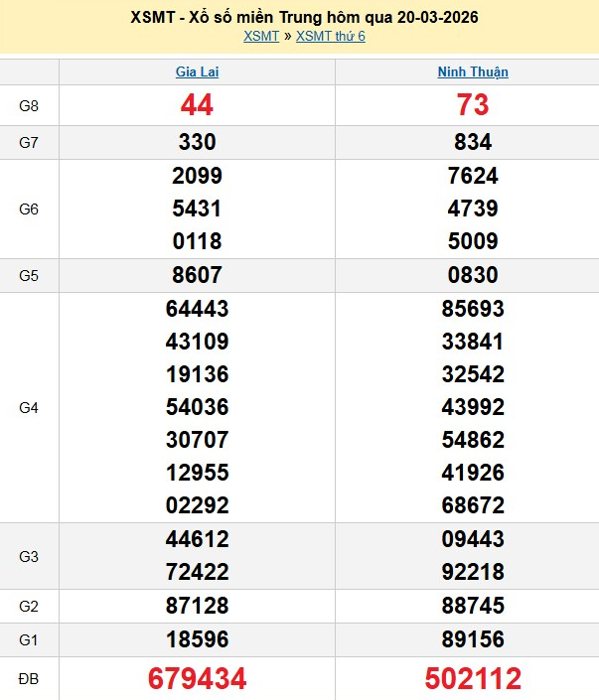Open the Ninh Thuận province link
This screenshot has width=599, height=700.
coord(473,72)
